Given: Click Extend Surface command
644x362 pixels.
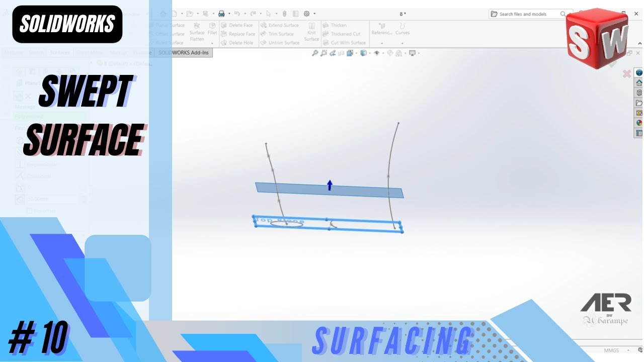Looking at the screenshot, I should coord(280,25).
